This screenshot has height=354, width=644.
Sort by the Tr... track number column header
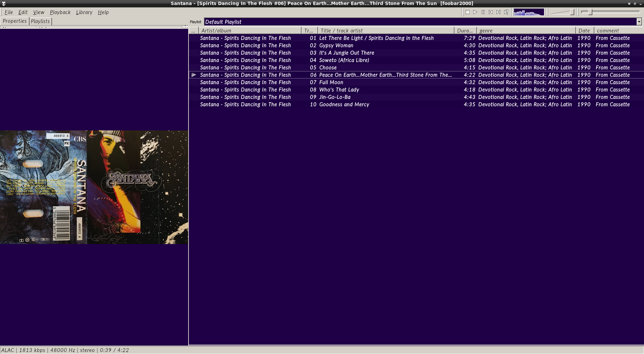[x=310, y=31]
